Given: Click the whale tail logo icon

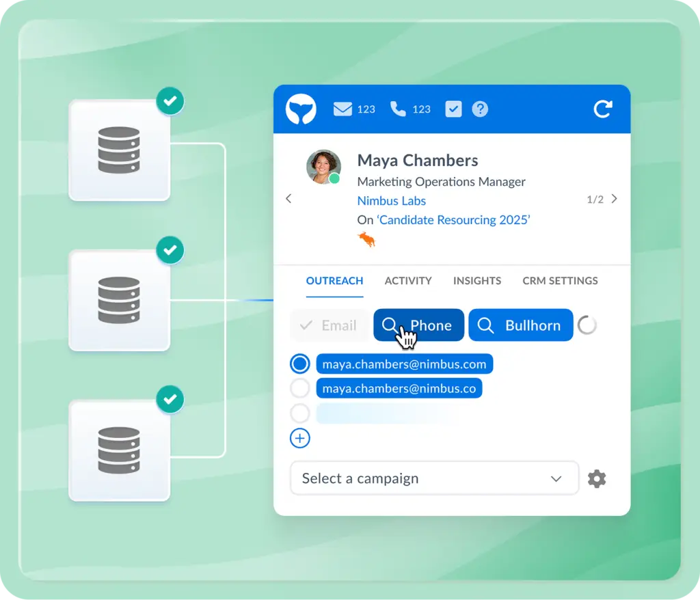Looking at the screenshot, I should coord(301,109).
